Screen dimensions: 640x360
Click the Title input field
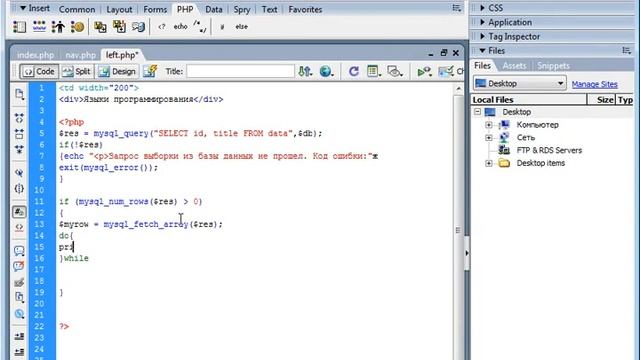(240, 71)
